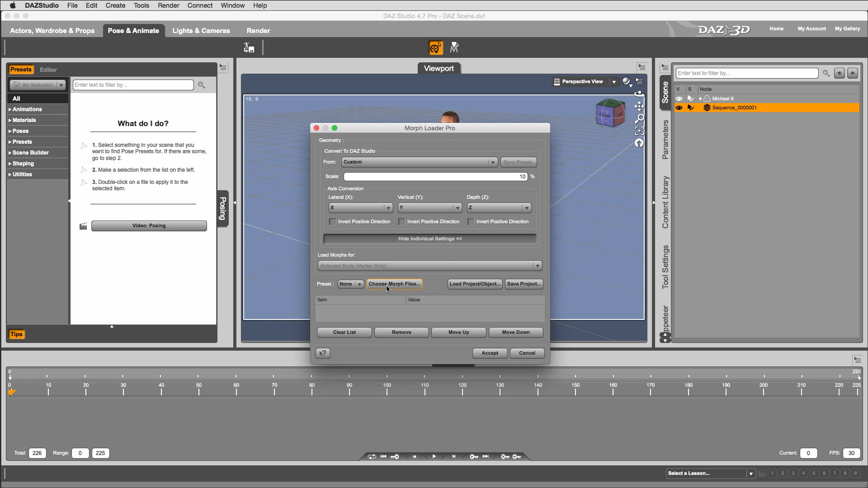Step to previous frame
Image resolution: width=868 pixels, height=488 pixels.
[414, 456]
